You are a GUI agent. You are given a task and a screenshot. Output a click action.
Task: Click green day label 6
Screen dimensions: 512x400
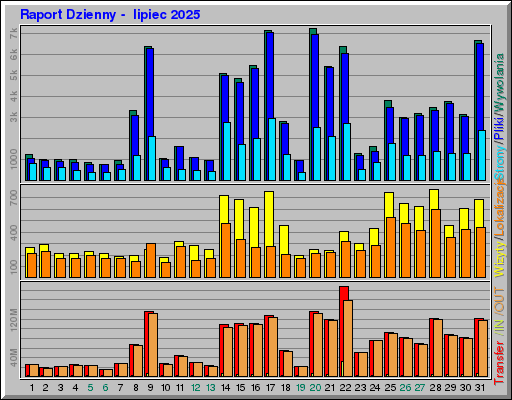tap(105, 388)
